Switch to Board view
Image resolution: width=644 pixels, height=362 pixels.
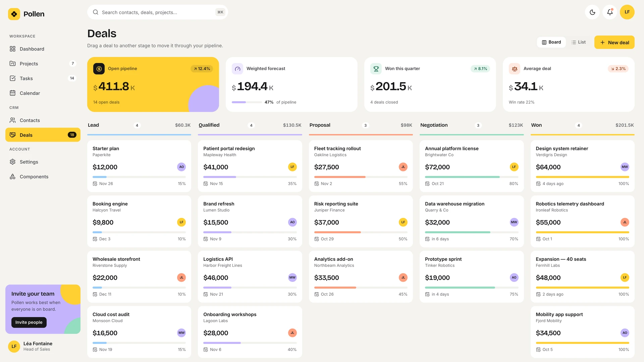(551, 42)
